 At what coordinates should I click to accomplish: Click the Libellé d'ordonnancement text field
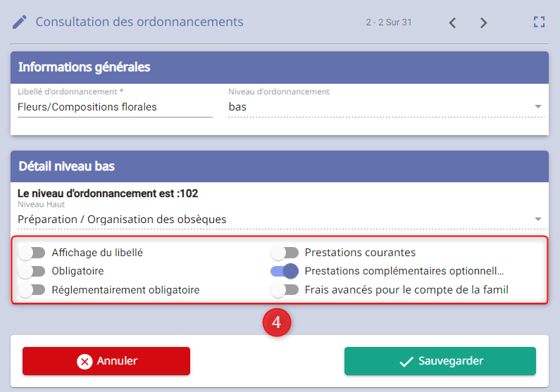115,107
